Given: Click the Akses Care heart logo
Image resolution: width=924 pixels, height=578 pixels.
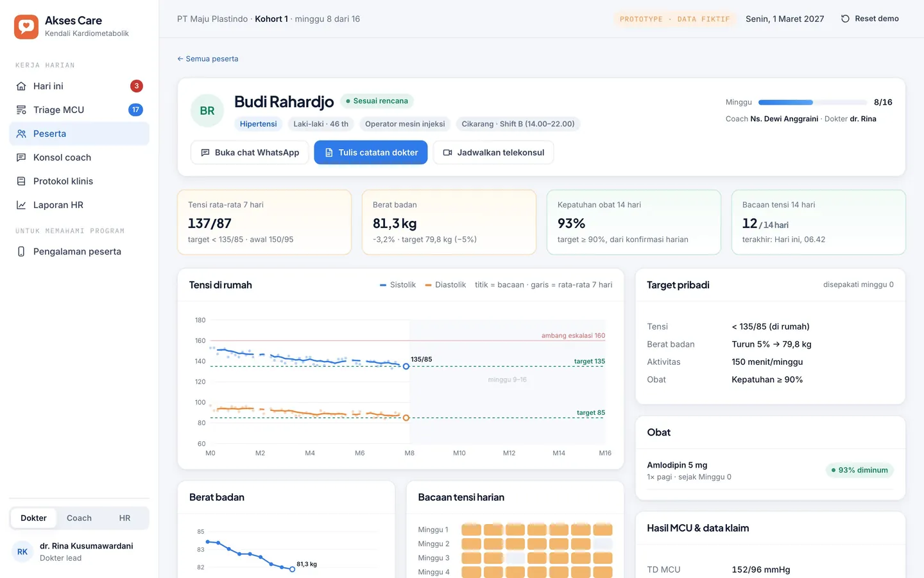Looking at the screenshot, I should [x=26, y=26].
